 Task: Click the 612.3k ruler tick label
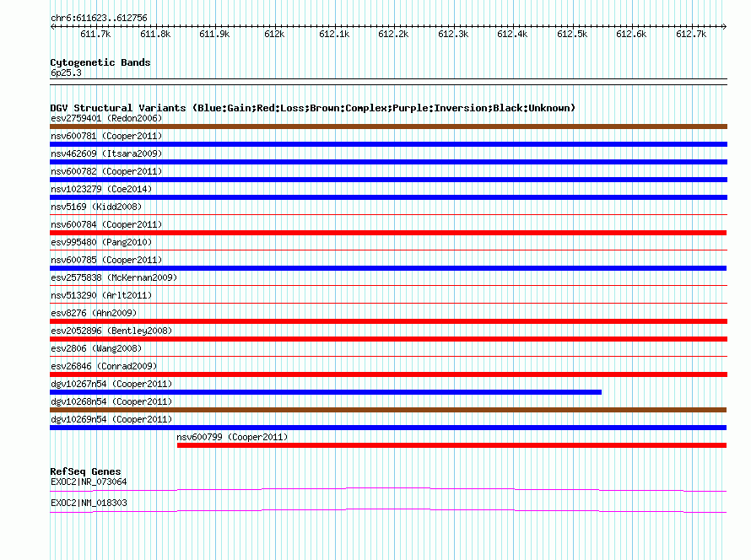click(453, 34)
